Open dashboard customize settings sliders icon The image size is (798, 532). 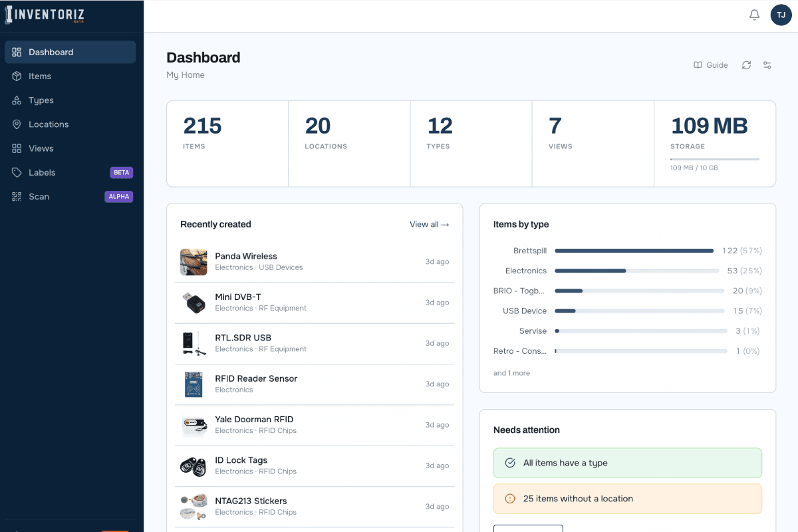tap(767, 65)
